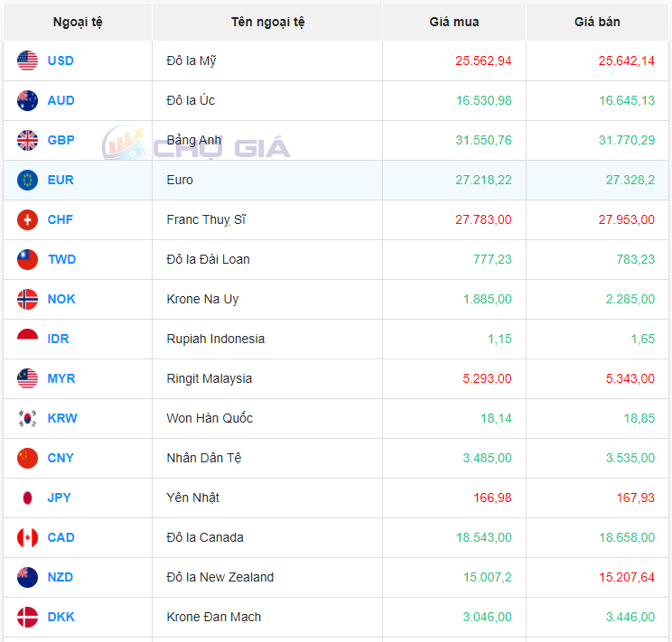The image size is (672, 642).
Task: Click the Taiwan flag icon
Action: (x=27, y=259)
